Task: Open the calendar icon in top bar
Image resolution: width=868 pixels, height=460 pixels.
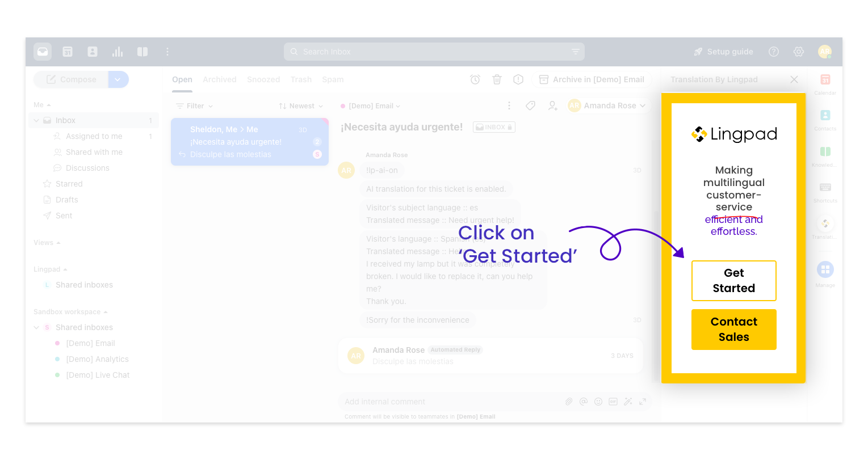Action: coord(68,52)
